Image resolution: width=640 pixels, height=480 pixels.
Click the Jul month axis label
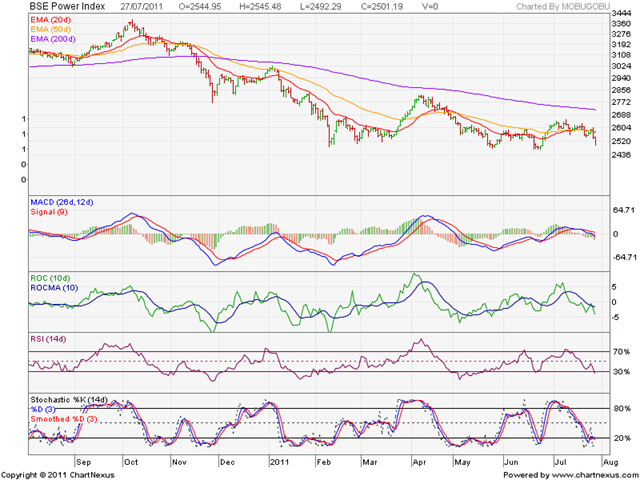point(561,462)
